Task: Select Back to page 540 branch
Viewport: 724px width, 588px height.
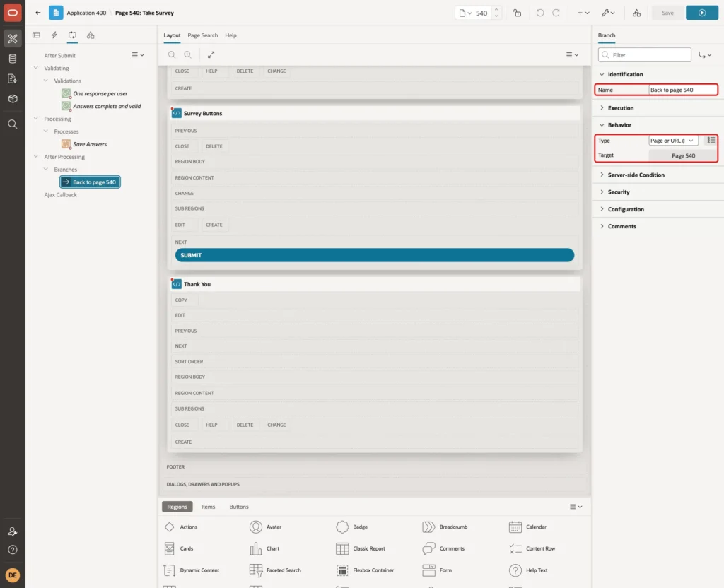Action: pyautogui.click(x=90, y=182)
